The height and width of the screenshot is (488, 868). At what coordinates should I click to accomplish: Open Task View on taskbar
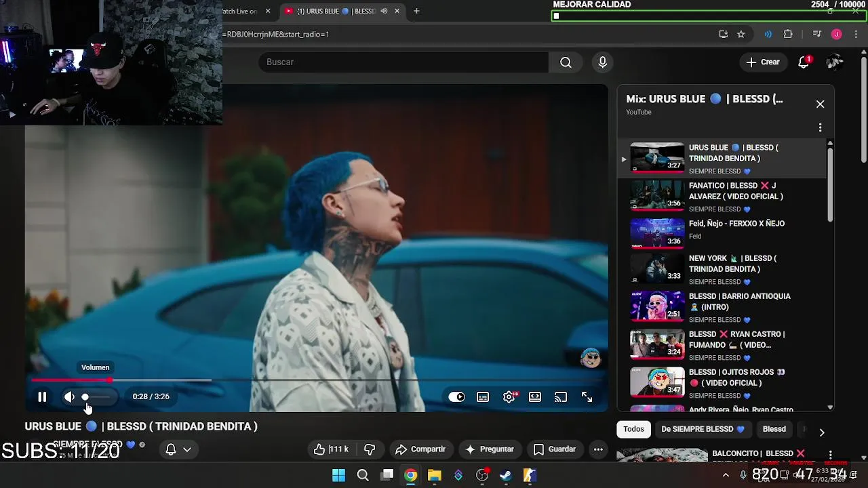387,475
